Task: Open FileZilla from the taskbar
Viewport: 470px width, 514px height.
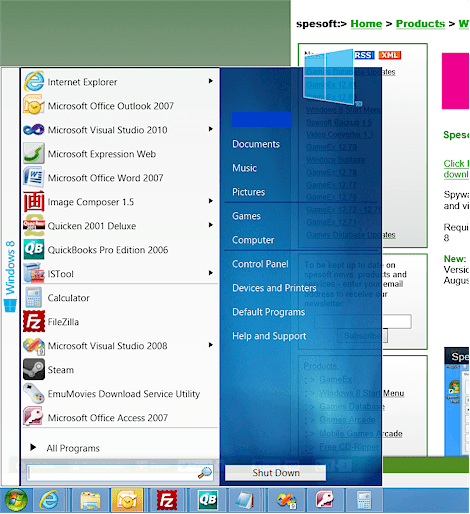Action: [x=167, y=500]
